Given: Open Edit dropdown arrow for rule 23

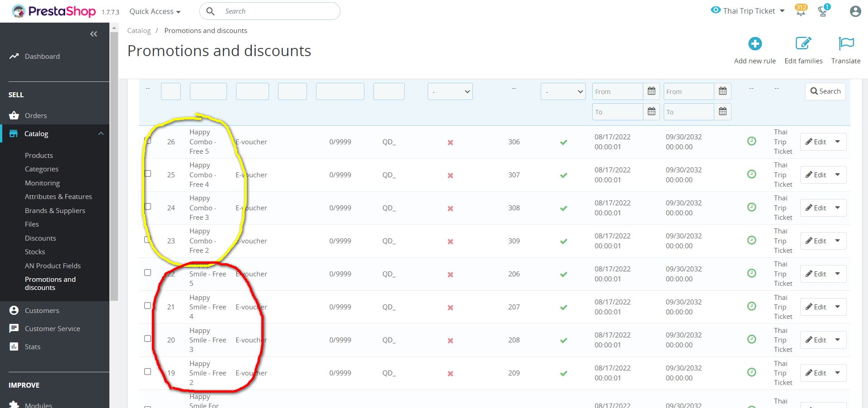Looking at the screenshot, I should pos(838,241).
